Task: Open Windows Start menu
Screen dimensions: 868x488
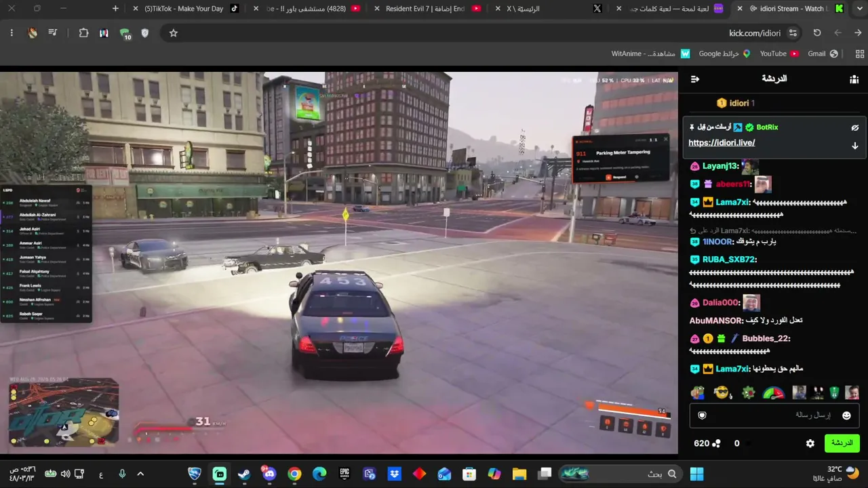Action: [x=696, y=474]
